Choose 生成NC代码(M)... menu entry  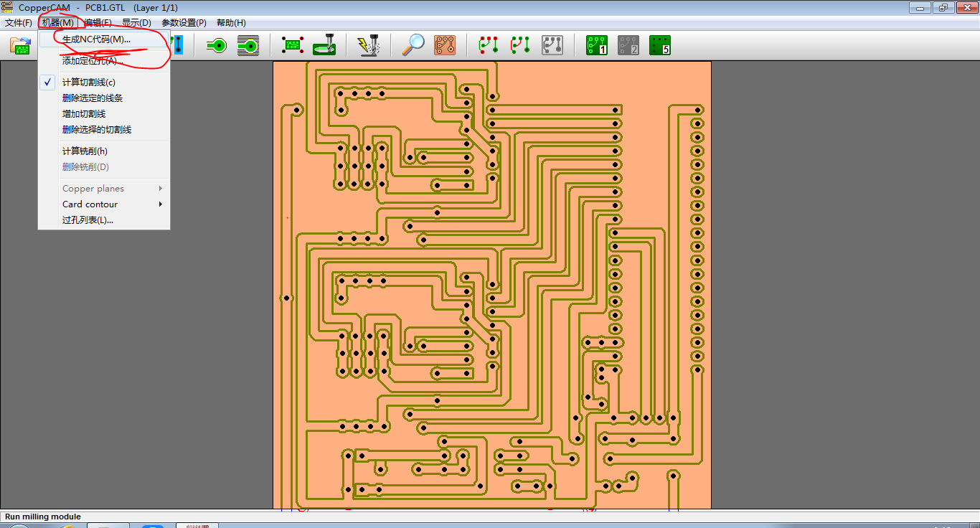coord(104,39)
